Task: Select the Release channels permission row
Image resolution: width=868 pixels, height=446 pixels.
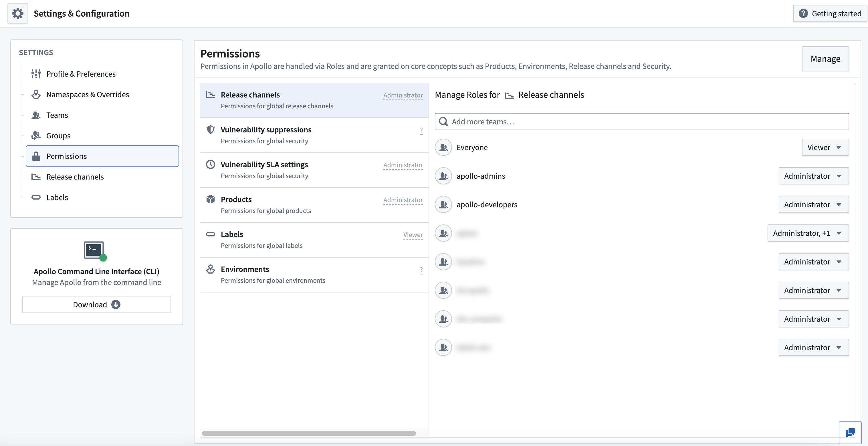Action: point(314,100)
